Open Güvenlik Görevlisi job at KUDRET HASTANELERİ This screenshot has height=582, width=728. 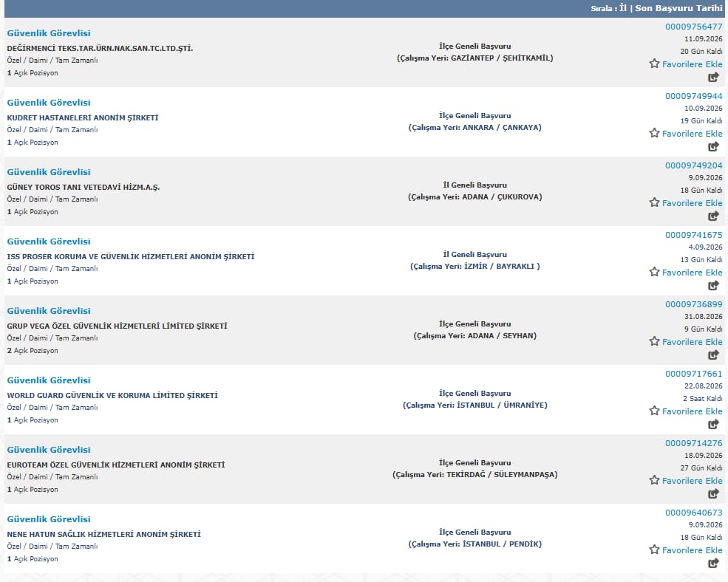[x=49, y=103]
